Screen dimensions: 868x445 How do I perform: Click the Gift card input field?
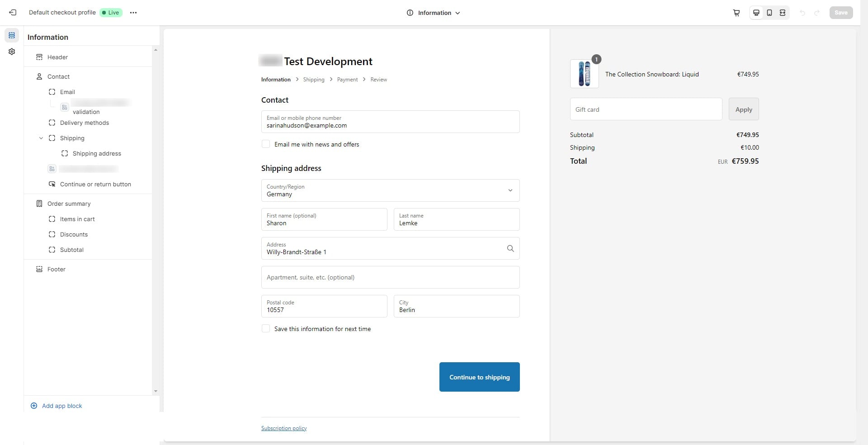pos(646,109)
